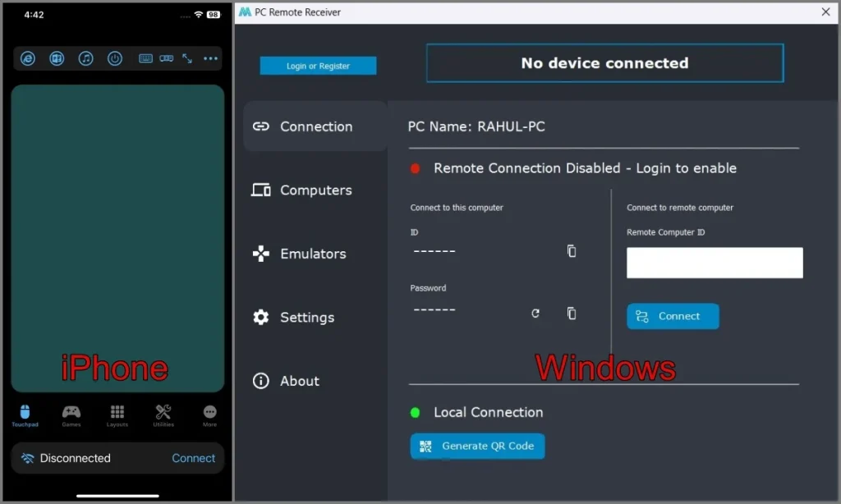Viewport: 841px width, 504px height.
Task: Click the Local Connection label
Action: click(489, 412)
